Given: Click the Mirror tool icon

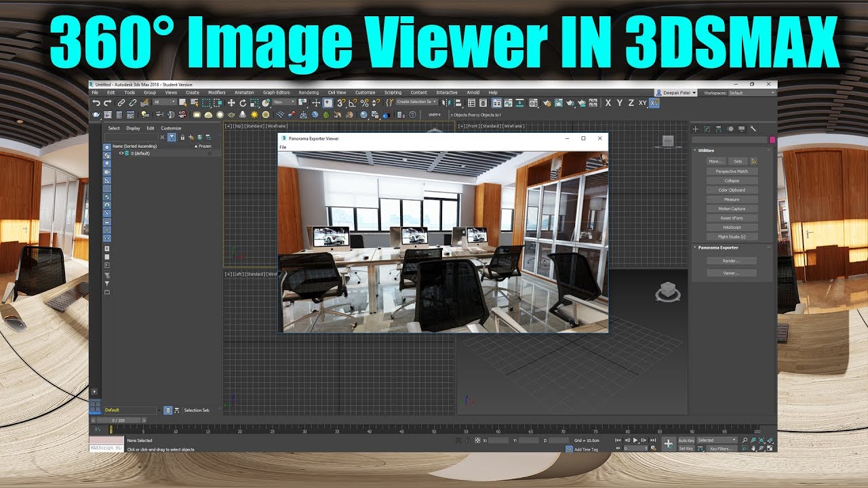Looking at the screenshot, I should (x=446, y=102).
